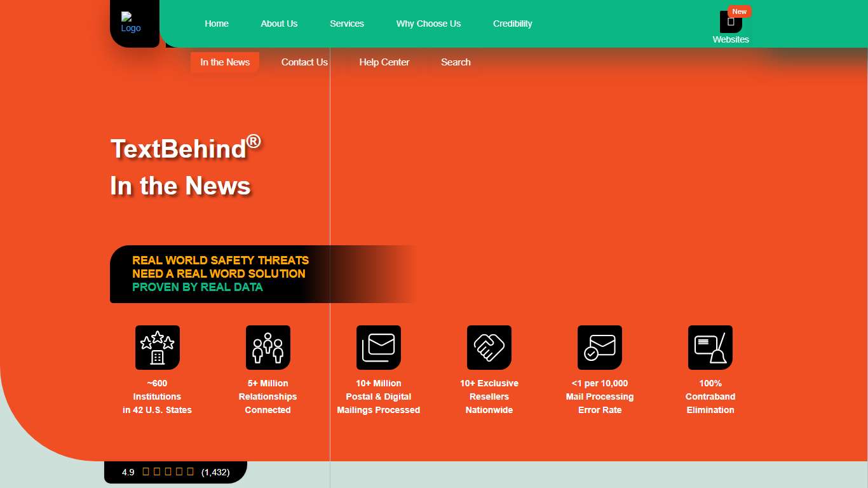868x488 pixels.
Task: Click the envelope with checkmark error rate icon
Action: coord(600,348)
